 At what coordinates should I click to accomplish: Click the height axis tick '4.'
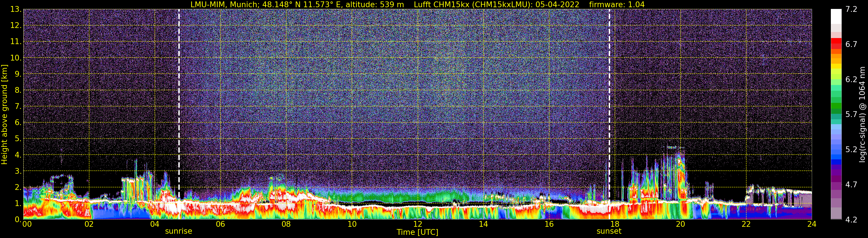click(18, 155)
